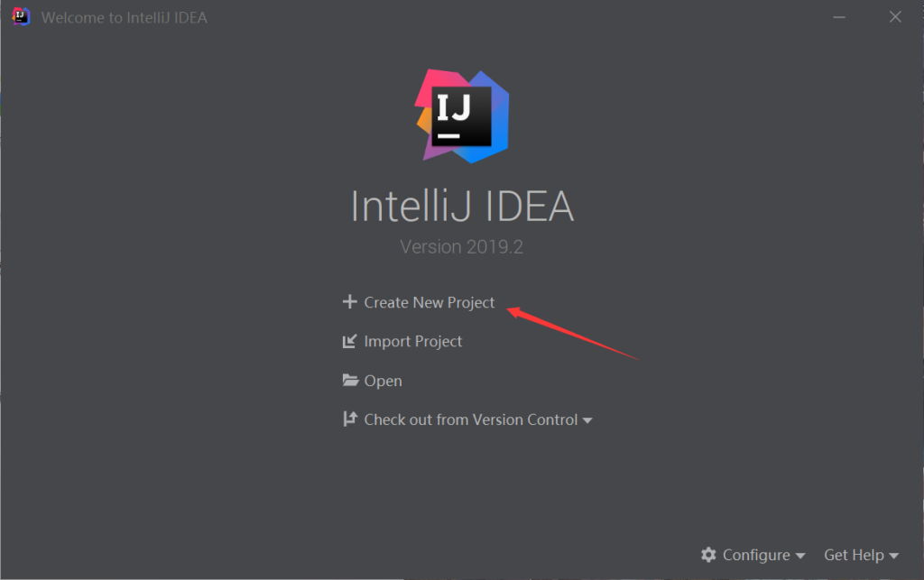Screen dimensions: 924x580
Task: Open the Configure menu label
Action: [x=756, y=556]
